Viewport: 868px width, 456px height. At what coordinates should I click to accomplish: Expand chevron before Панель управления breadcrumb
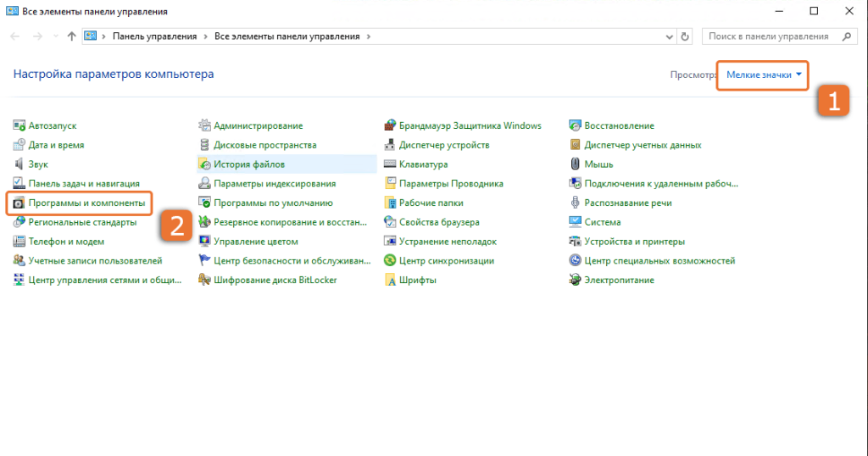[x=103, y=36]
